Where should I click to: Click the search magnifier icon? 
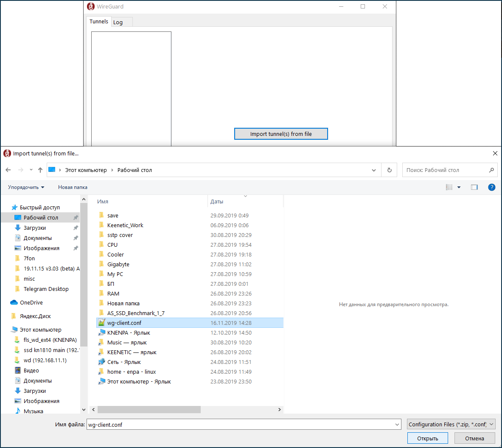pos(491,170)
